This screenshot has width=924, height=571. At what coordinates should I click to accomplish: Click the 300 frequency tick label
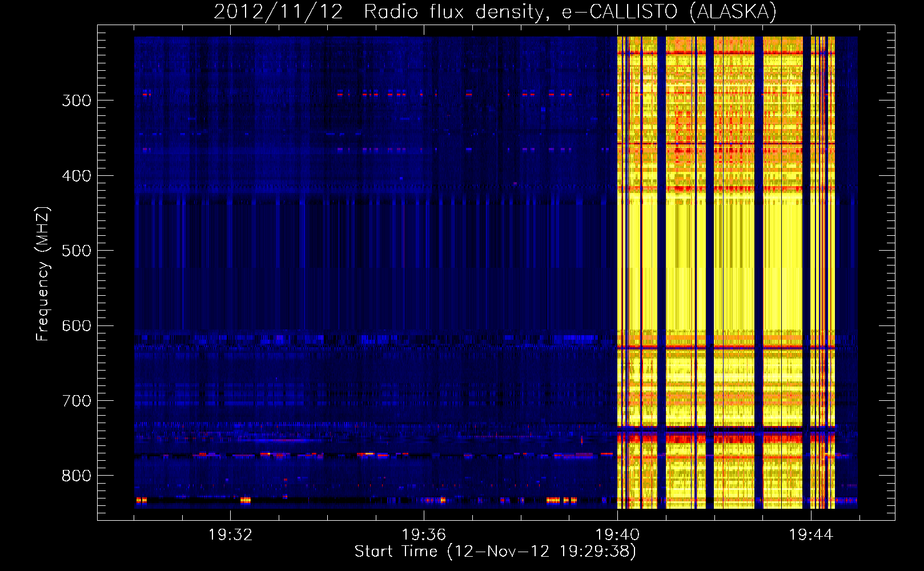click(x=77, y=100)
